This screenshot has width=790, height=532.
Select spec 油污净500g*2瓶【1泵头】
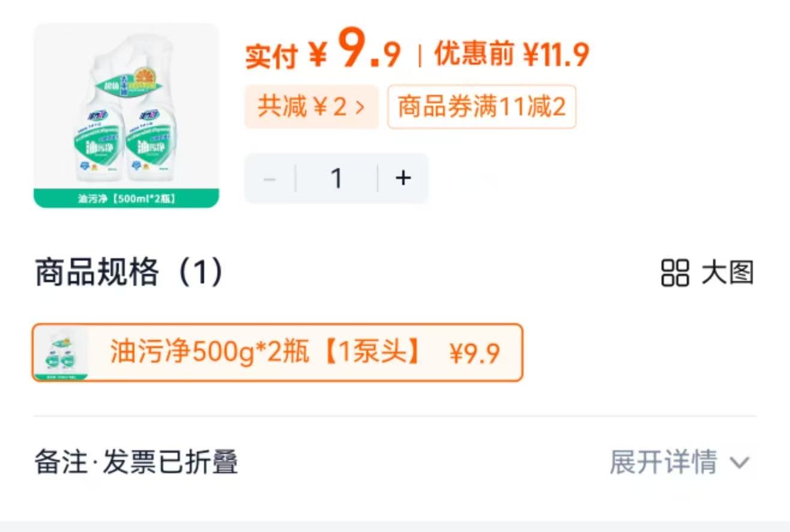point(276,354)
